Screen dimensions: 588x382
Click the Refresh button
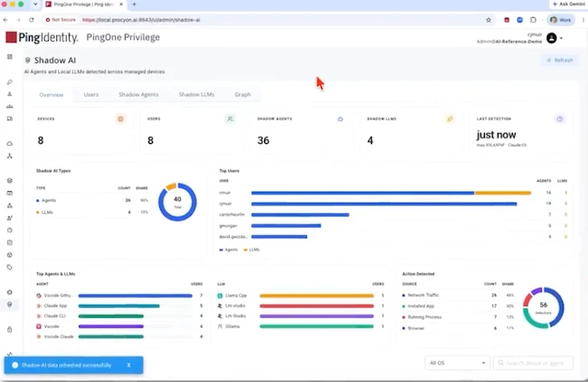[559, 60]
